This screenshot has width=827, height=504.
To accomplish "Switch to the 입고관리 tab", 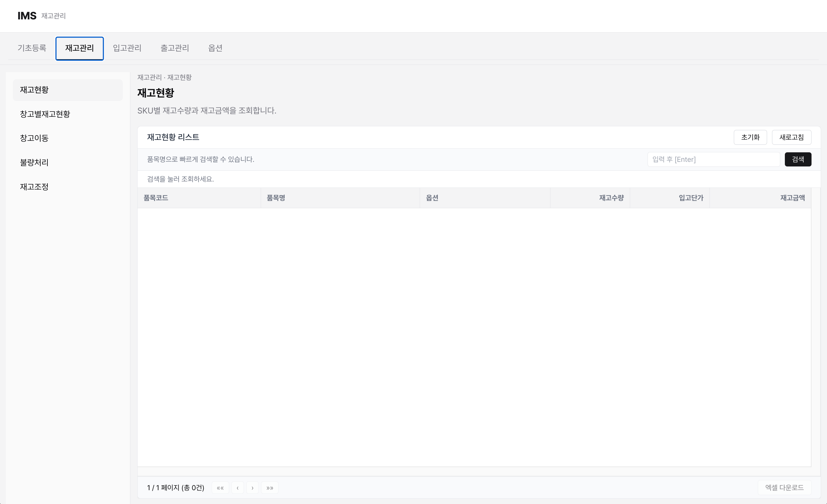I will [x=127, y=48].
